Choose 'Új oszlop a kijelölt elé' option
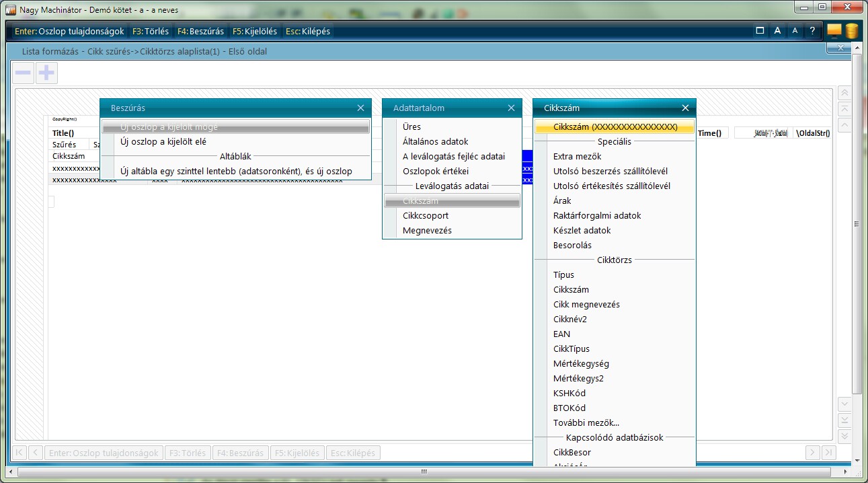Image resolution: width=868 pixels, height=483 pixels. 163,141
